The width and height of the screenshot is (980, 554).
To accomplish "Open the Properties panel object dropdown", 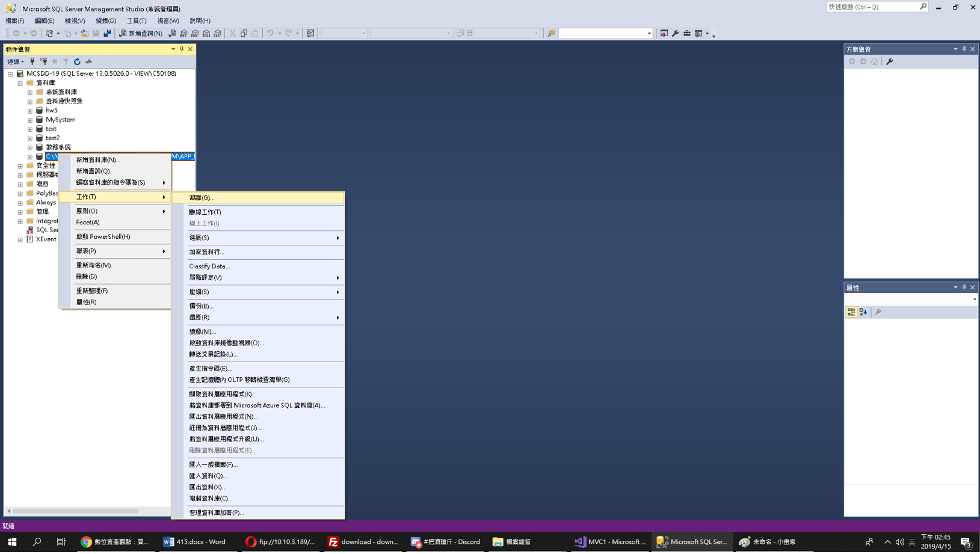I will [974, 300].
